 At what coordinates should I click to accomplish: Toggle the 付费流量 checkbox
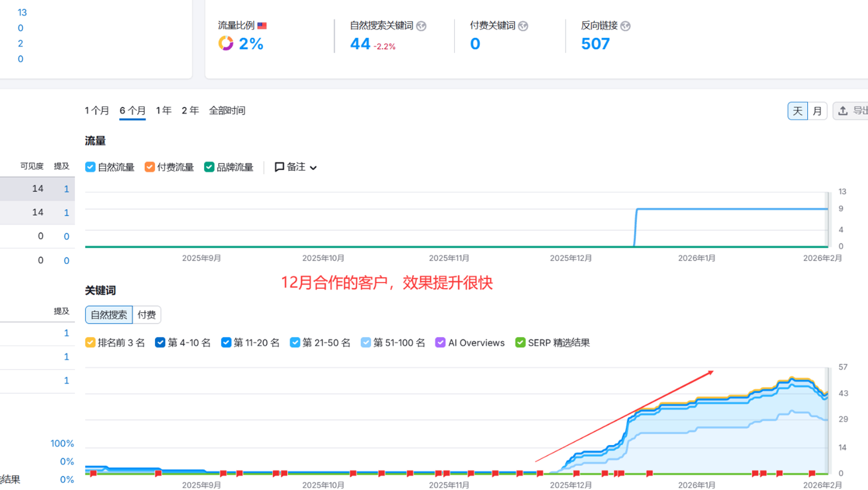(150, 167)
